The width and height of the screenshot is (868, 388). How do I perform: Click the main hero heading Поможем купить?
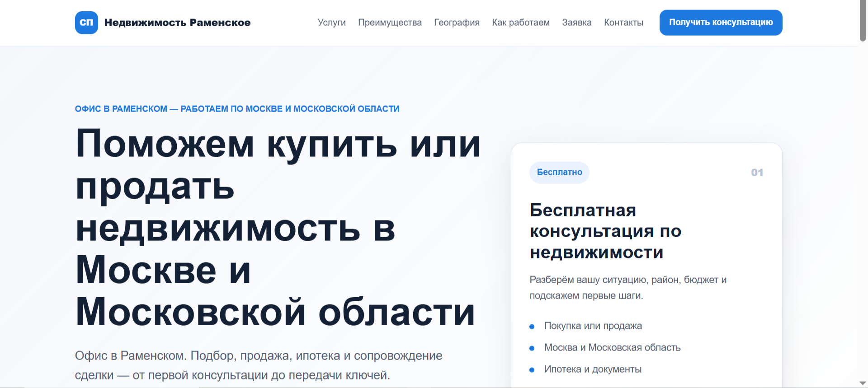point(278,227)
